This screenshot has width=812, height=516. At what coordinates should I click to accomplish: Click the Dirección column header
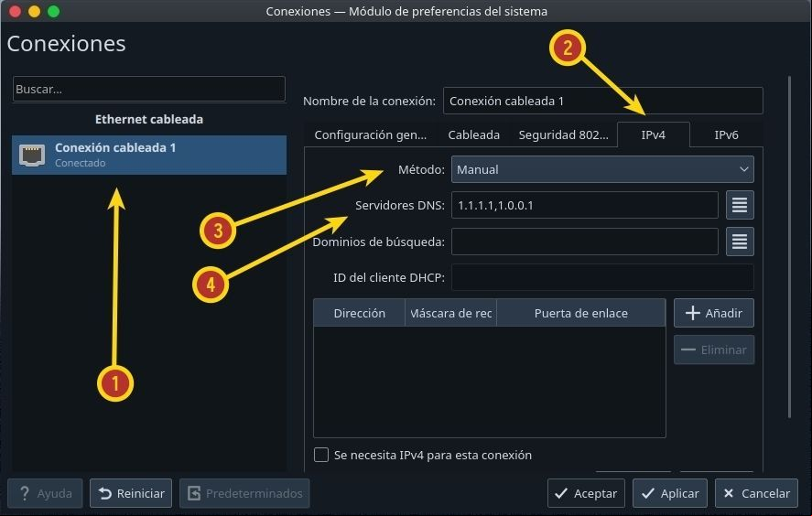360,313
